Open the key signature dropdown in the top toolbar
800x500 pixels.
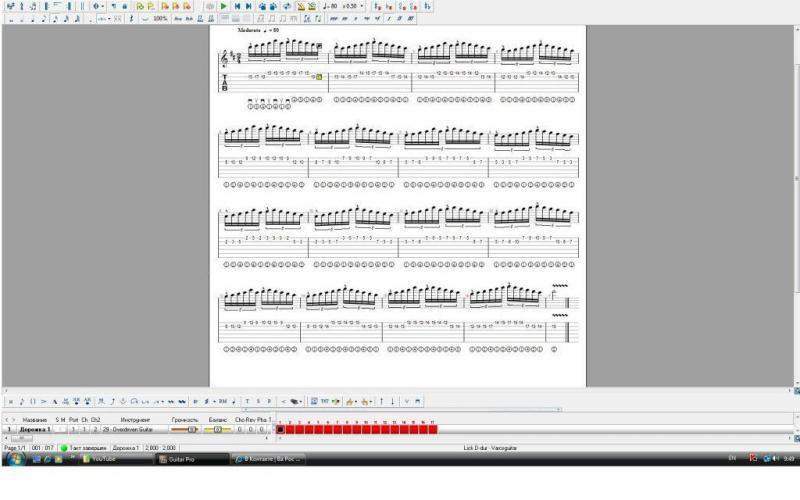click(x=99, y=6)
